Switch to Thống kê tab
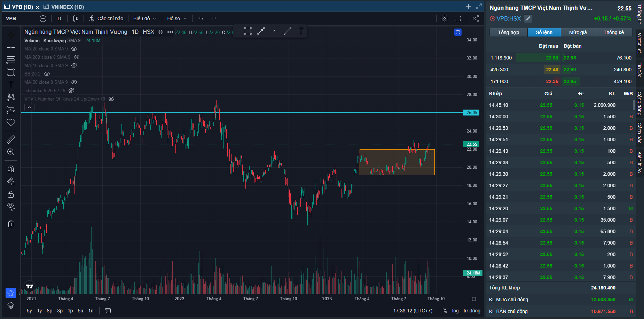 614,32
